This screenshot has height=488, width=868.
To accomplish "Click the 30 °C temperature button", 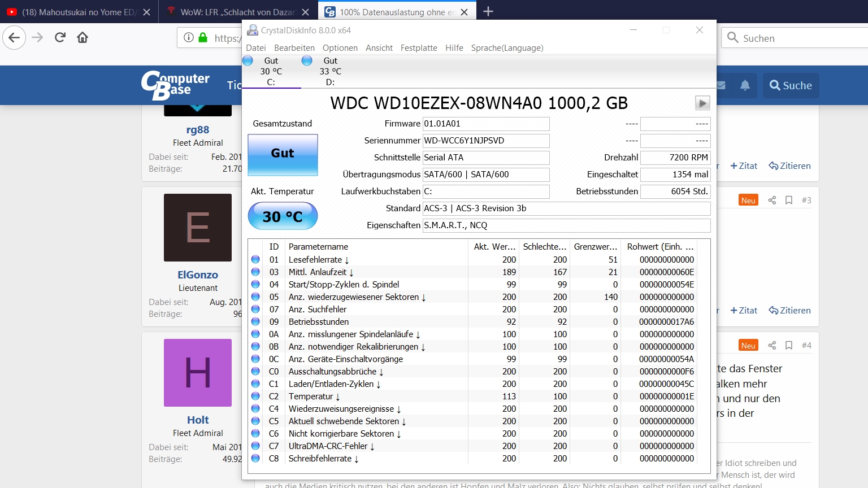I will [x=283, y=216].
